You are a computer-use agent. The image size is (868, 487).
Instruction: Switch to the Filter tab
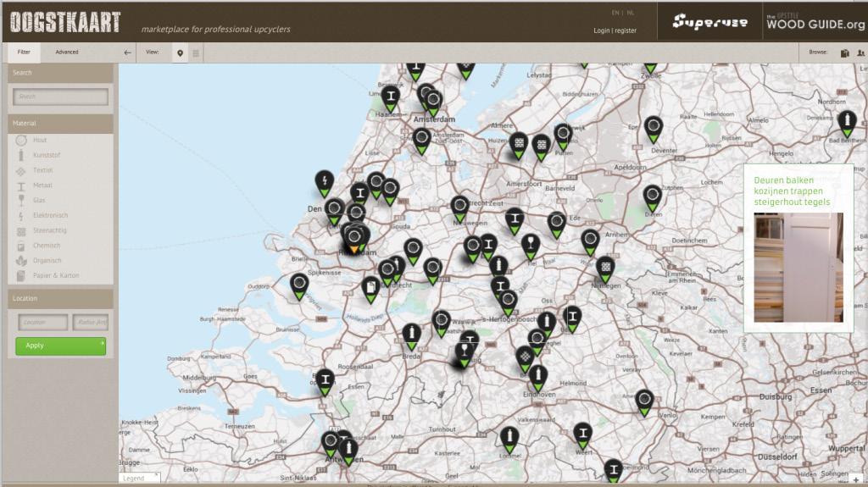(24, 52)
